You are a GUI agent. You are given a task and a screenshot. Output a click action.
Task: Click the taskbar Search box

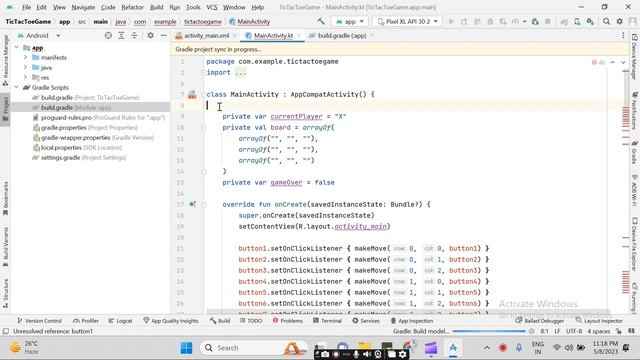point(253,348)
